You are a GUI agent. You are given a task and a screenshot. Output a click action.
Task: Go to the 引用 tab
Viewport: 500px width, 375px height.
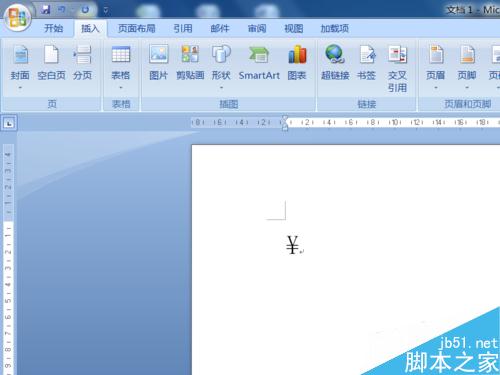[183, 28]
